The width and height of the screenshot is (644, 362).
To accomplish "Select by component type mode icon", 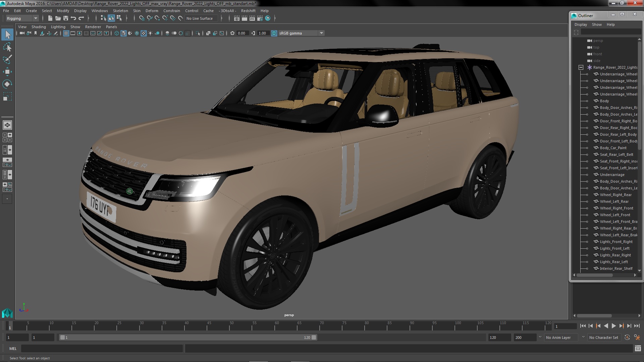I will 119,18.
